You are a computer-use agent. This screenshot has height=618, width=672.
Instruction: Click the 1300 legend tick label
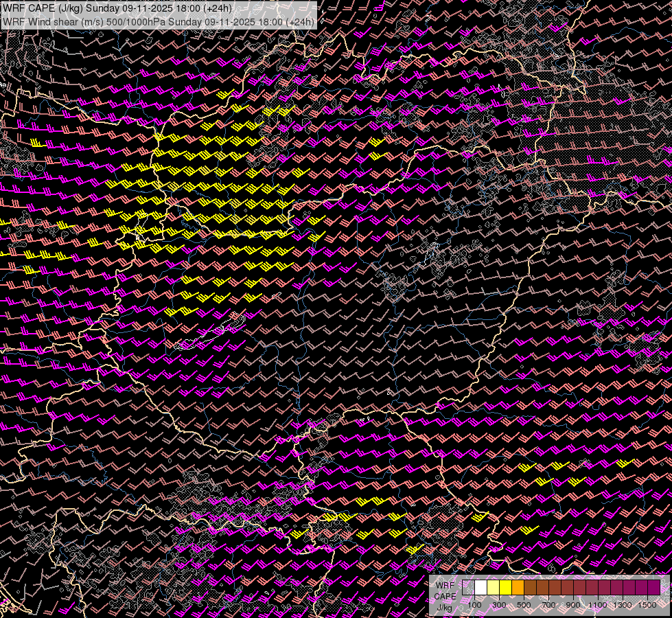[623, 605]
